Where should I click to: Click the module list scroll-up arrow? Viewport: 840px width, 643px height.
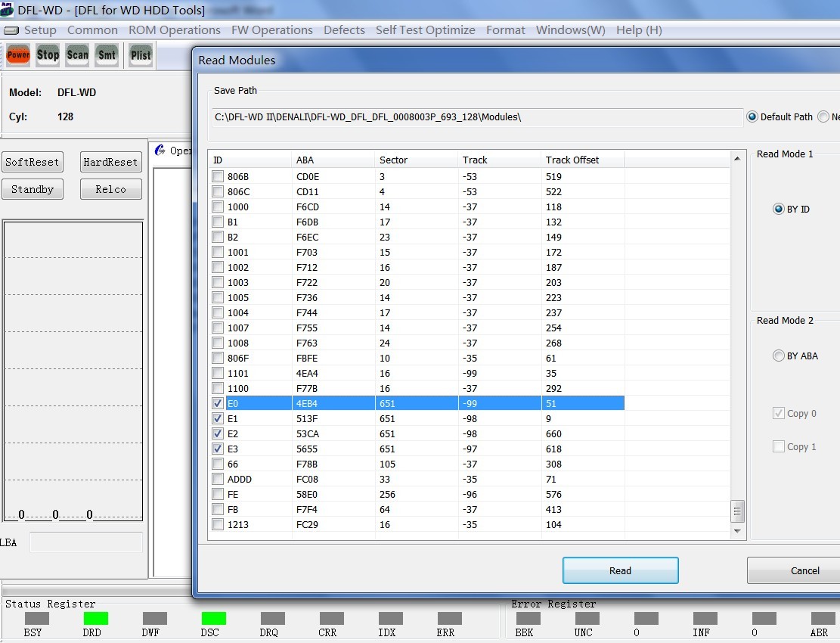click(x=737, y=159)
